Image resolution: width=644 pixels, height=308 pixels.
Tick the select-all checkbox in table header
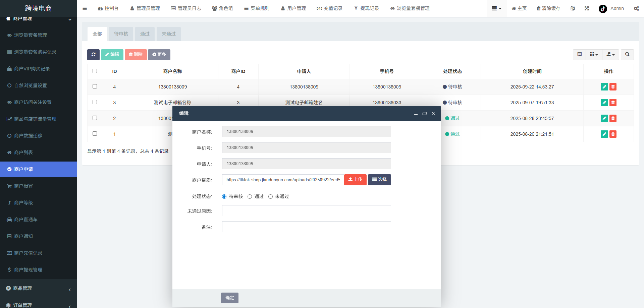(95, 71)
